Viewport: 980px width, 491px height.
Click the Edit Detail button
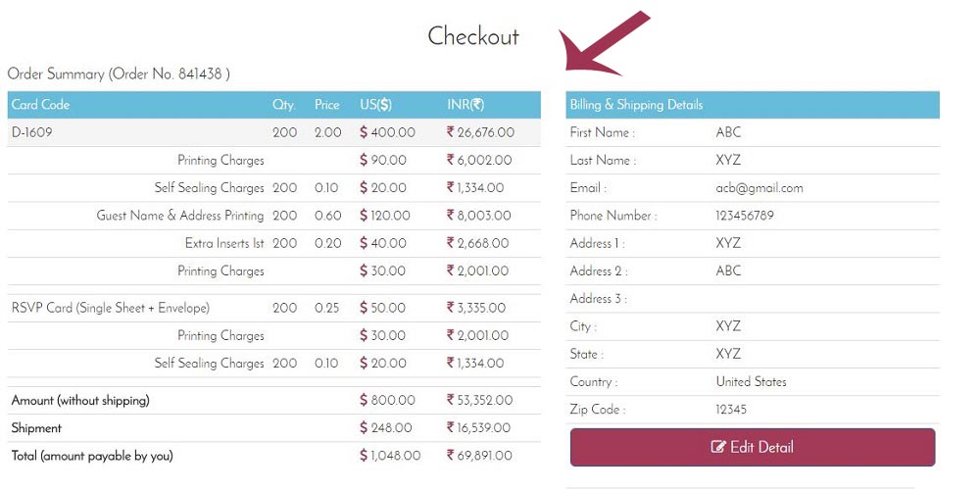click(753, 447)
